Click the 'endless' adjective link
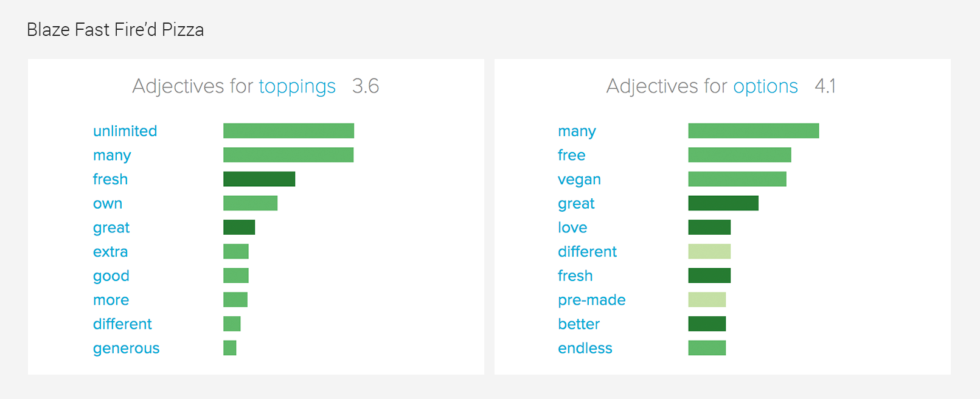980x399 pixels. click(x=585, y=349)
